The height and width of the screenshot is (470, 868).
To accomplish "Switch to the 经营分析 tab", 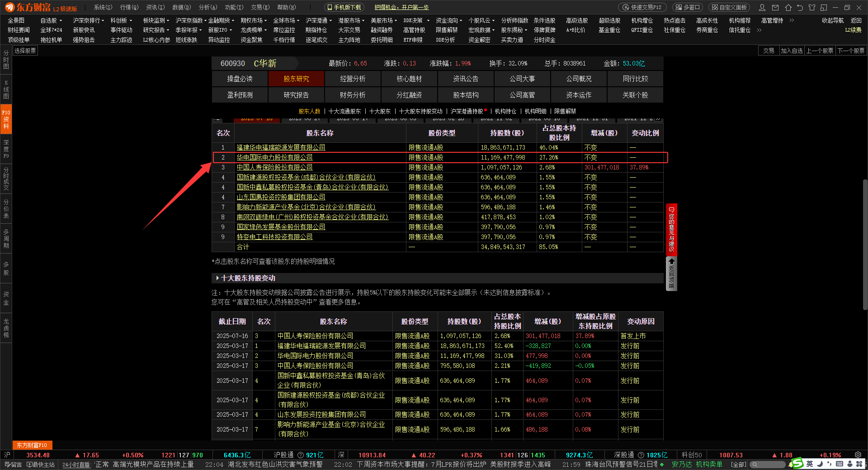I will (353, 79).
